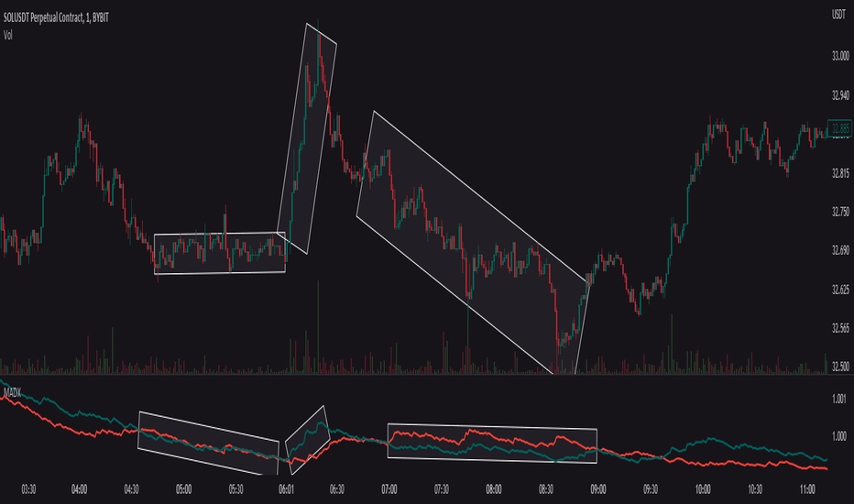Image resolution: width=854 pixels, height=504 pixels.
Task: Click the 10:30 time axis label
Action: pyautogui.click(x=755, y=489)
